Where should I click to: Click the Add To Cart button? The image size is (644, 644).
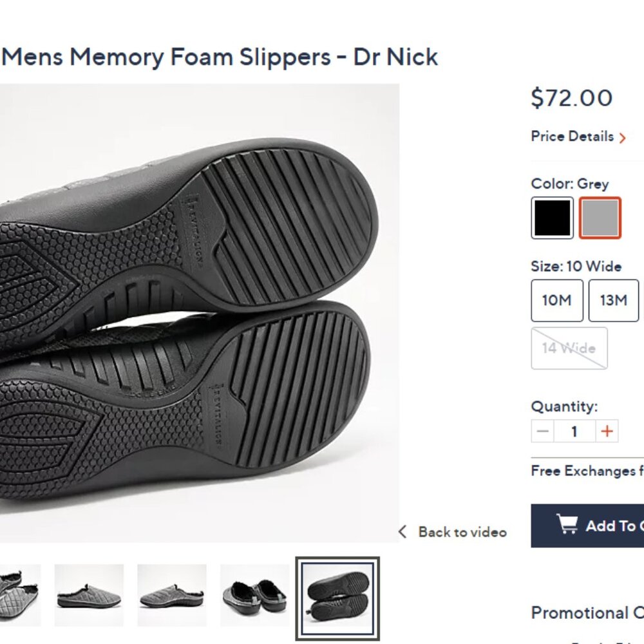[587, 526]
